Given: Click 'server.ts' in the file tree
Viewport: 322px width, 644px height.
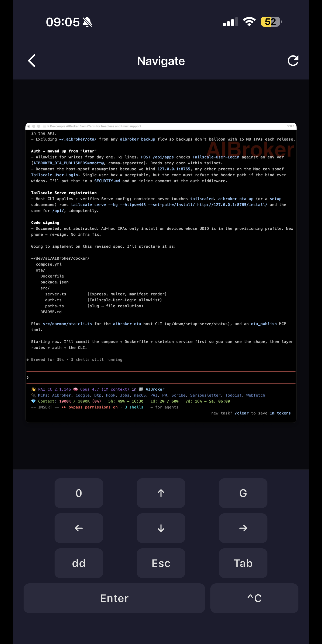Looking at the screenshot, I should [56, 294].
